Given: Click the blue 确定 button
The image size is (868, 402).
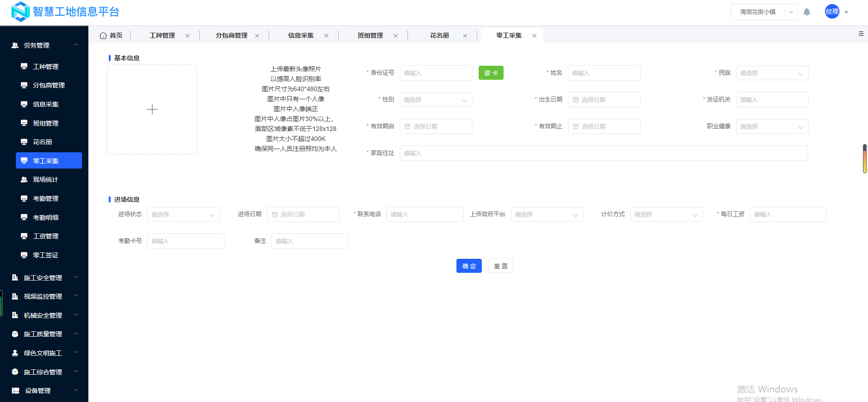Looking at the screenshot, I should coord(469,266).
